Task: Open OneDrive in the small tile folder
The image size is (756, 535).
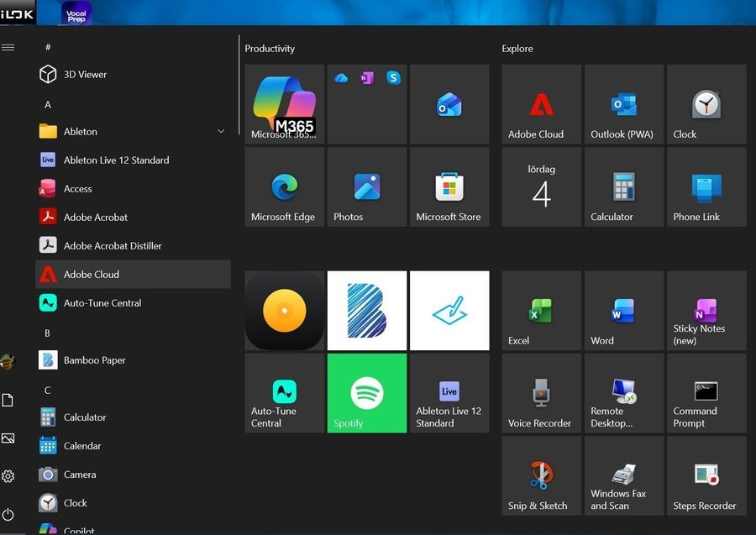Action: (341, 77)
